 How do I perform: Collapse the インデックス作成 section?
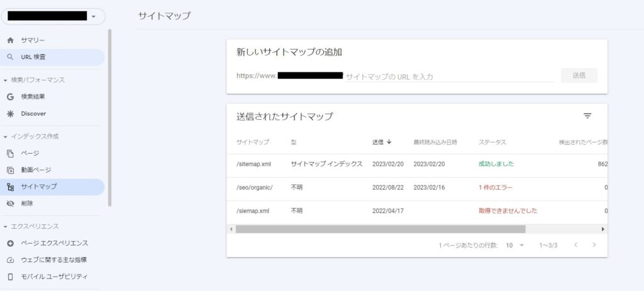(x=6, y=137)
